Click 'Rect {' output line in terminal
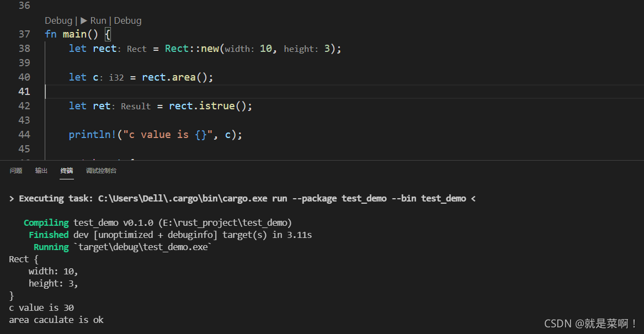Screen dimensions: 644x334 (23, 259)
